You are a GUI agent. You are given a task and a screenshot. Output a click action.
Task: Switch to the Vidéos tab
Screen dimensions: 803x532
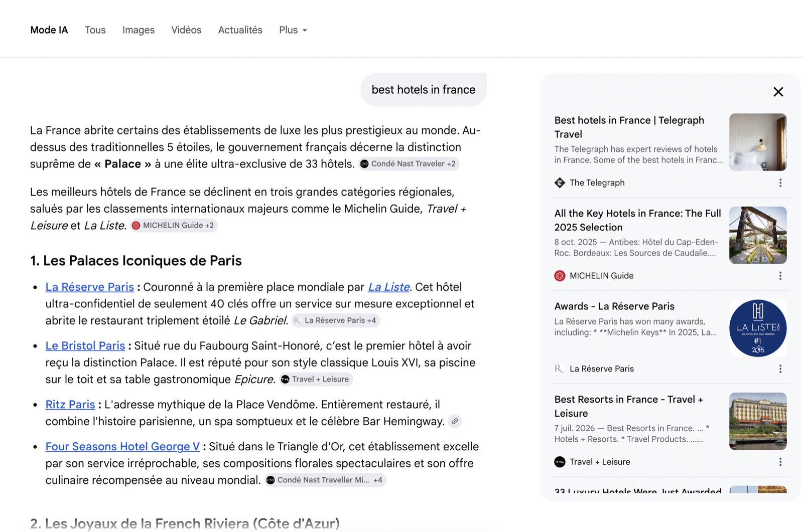[x=186, y=30]
